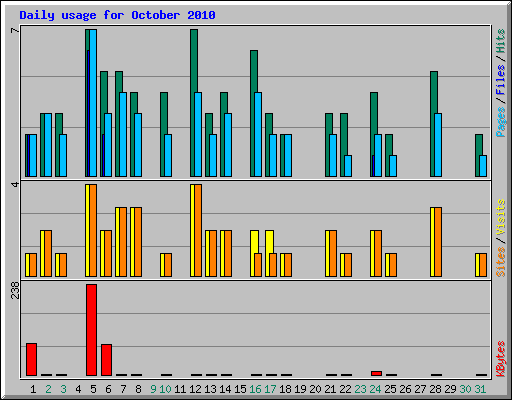Image resolution: width=512 pixels, height=400 pixels.
Task: Click the green day "31" label
Action: (x=480, y=389)
